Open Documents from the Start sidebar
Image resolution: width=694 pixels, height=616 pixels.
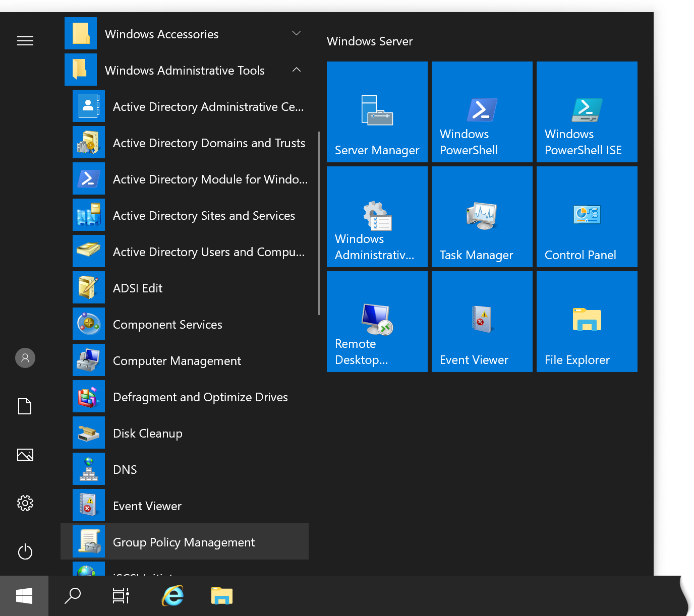(25, 406)
